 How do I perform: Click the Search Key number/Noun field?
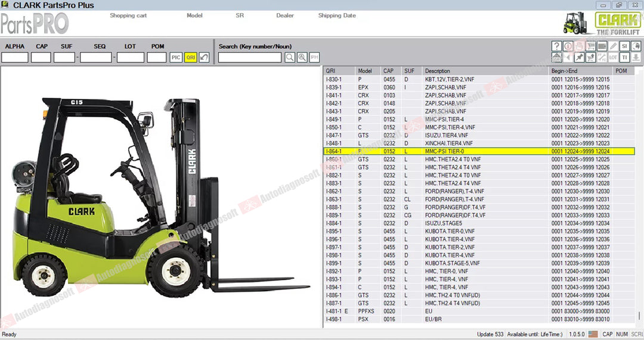pos(250,57)
